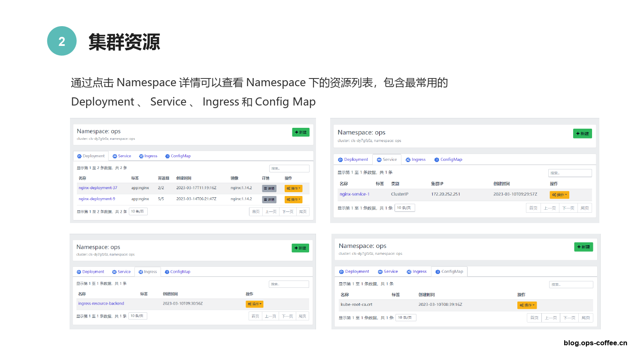Open the nginx-deployment-9 link
Screen dimensions: 644x362
(97, 199)
